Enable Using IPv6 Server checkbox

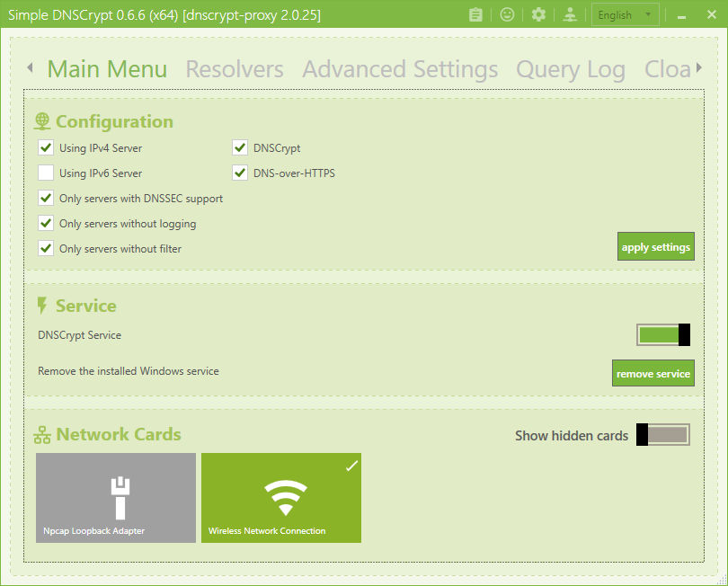point(46,173)
